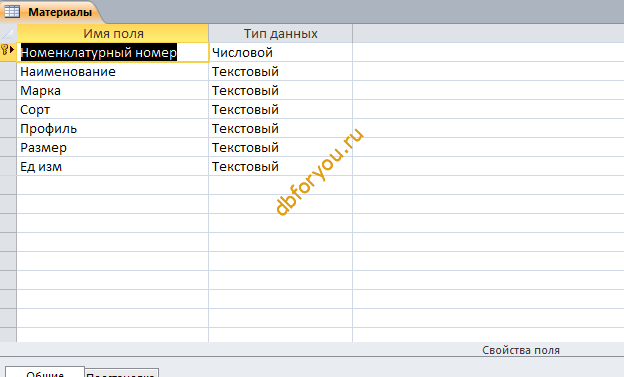Click field name Размер
This screenshot has width=624, height=377.
coord(113,147)
